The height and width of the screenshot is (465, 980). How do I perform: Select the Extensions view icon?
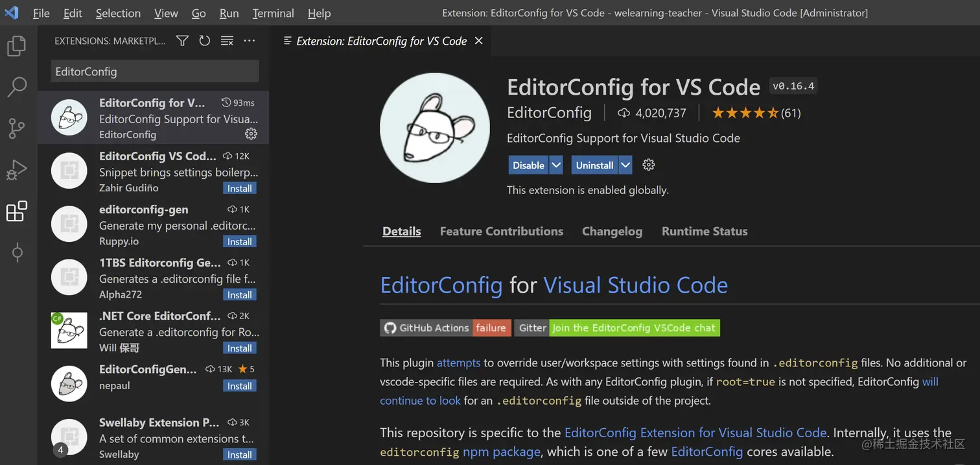point(16,211)
